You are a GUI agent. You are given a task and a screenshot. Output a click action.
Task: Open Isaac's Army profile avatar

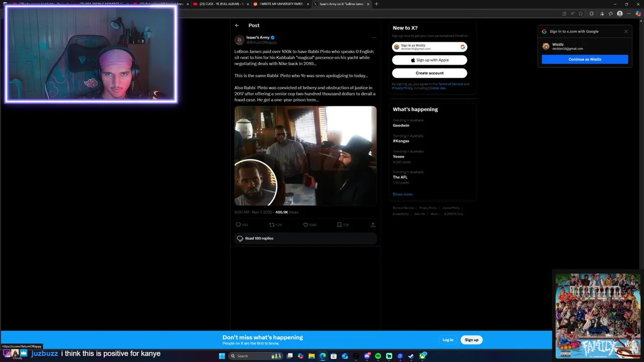pyautogui.click(x=239, y=40)
